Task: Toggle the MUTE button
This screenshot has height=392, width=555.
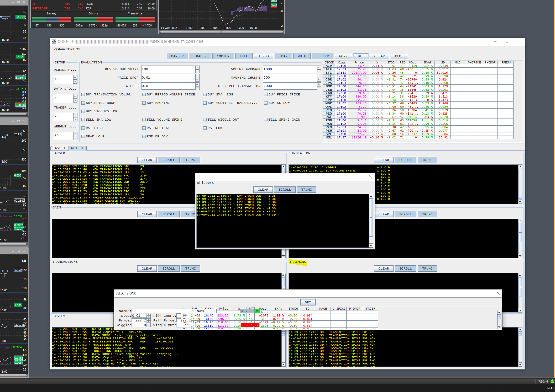Action: tap(302, 56)
